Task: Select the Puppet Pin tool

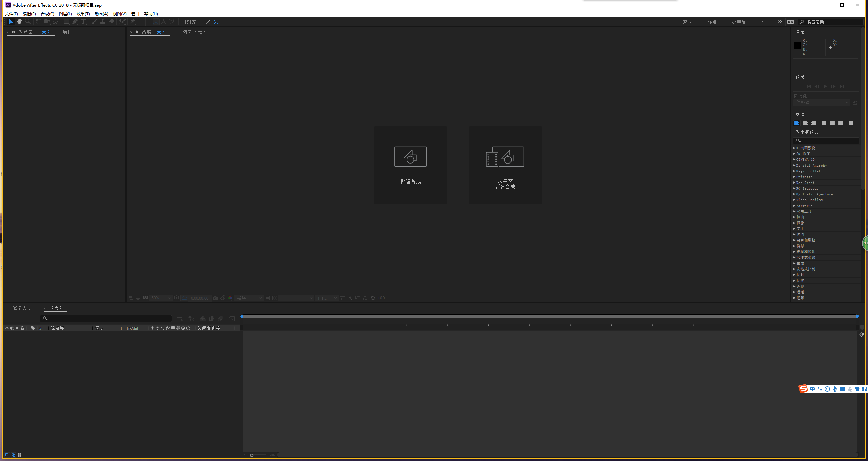Action: (133, 22)
